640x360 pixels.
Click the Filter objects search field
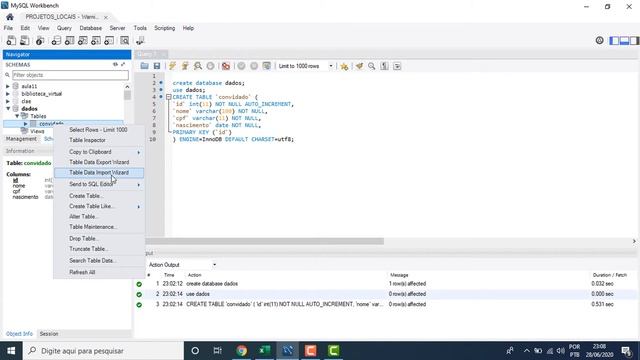click(70, 75)
